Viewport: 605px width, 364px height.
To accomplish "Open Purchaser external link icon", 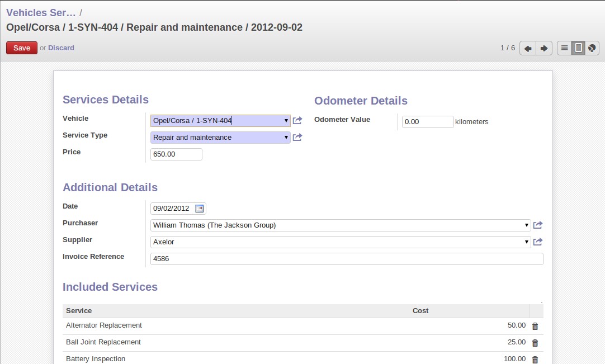I will (538, 225).
